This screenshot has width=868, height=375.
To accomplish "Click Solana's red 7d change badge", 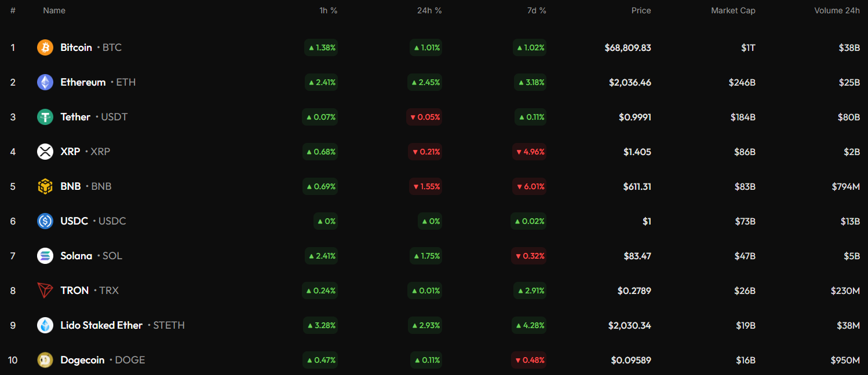I will click(x=529, y=256).
